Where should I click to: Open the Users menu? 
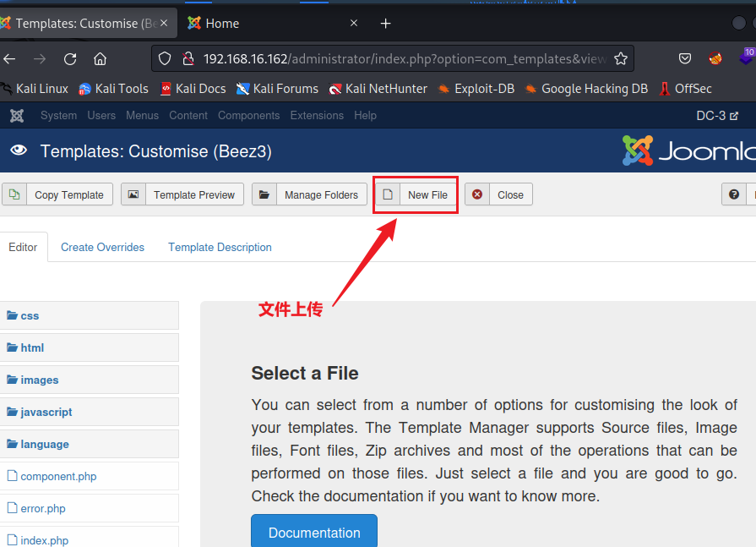101,116
